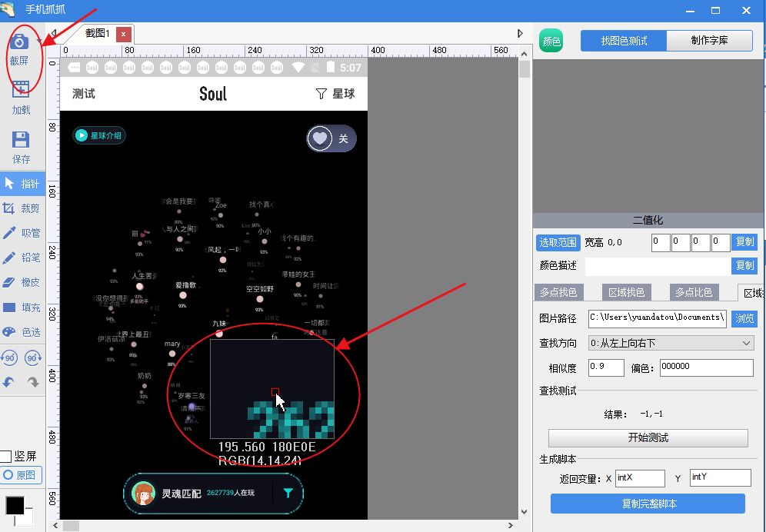Click the canvas horizontal scrollbar right arrow
This screenshot has height=532, width=766.
point(511,526)
